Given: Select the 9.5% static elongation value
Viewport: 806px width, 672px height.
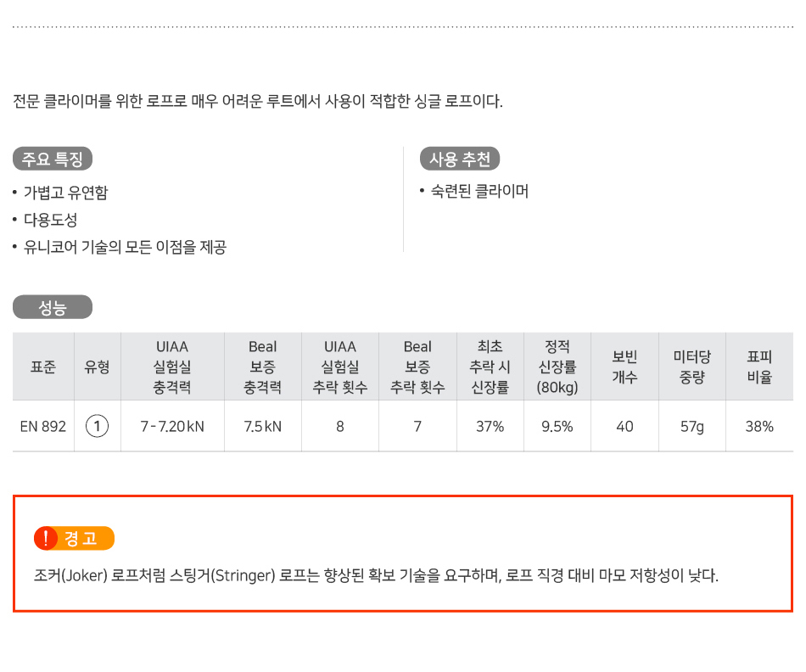Looking at the screenshot, I should [x=557, y=426].
